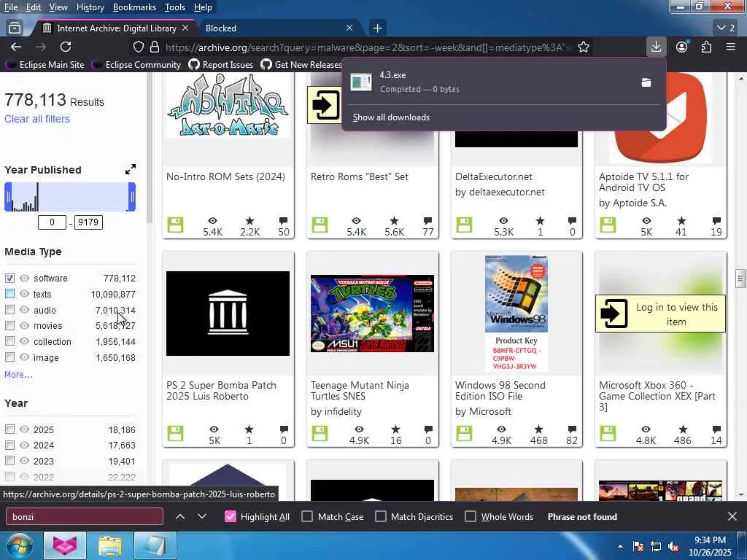Screen dimensions: 747x560
Task: Reload the current archive.org page
Action: [x=66, y=47]
